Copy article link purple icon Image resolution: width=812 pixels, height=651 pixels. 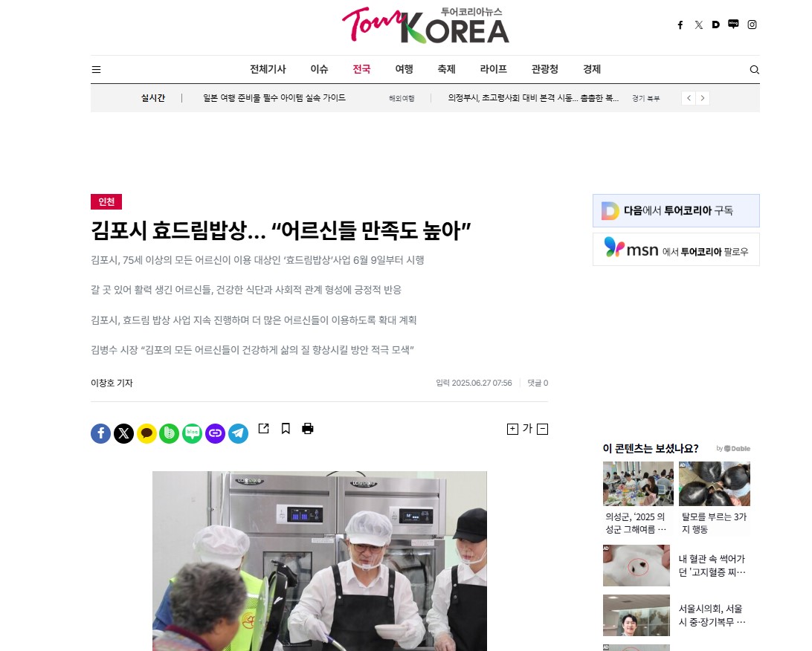[x=216, y=433]
